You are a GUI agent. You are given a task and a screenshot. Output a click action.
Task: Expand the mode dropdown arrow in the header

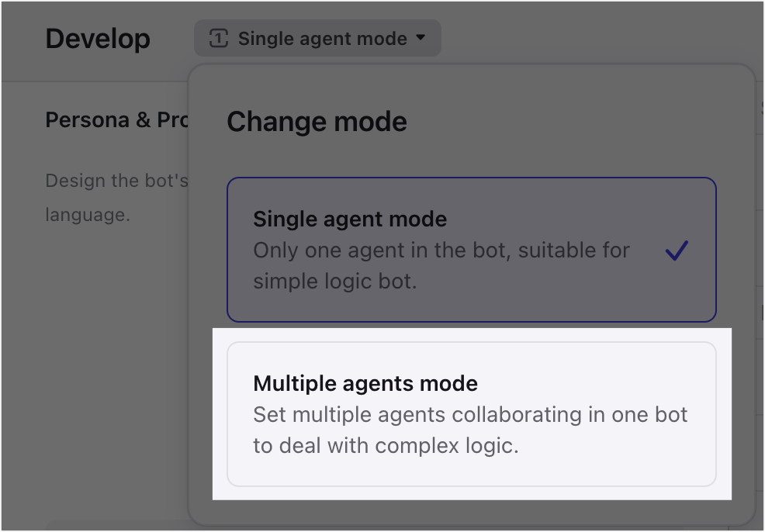pyautogui.click(x=421, y=38)
